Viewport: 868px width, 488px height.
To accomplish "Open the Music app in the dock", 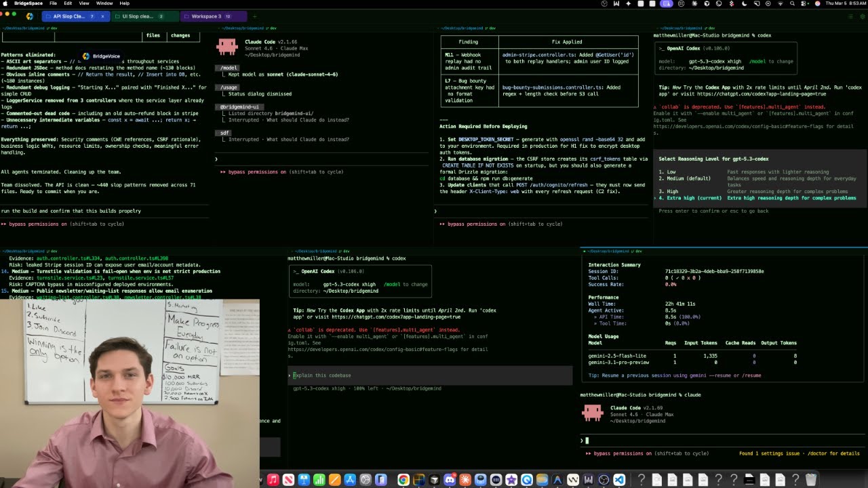I will pos(273,480).
